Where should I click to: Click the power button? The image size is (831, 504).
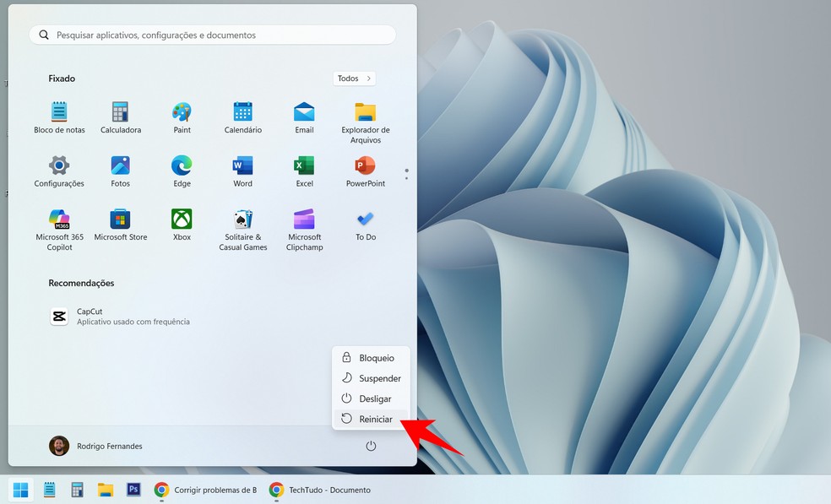pos(371,446)
